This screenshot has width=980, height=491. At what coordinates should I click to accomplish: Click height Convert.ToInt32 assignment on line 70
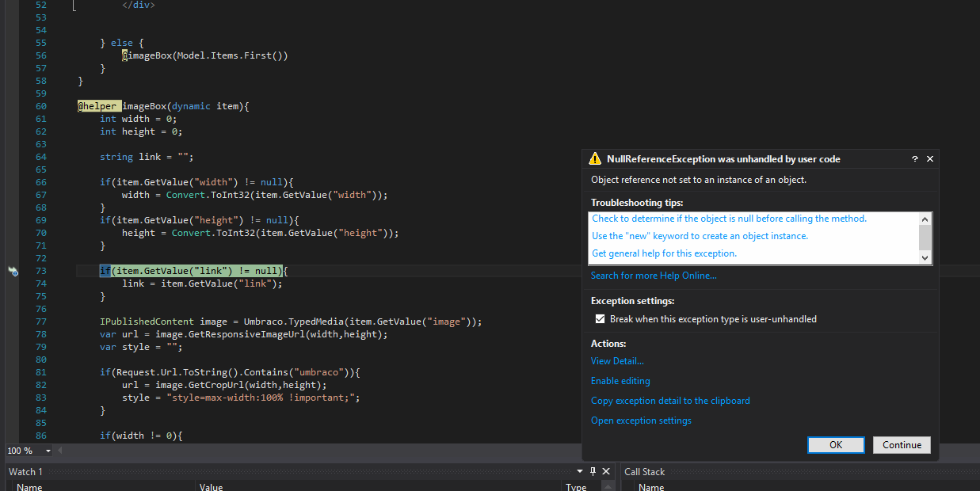[261, 233]
